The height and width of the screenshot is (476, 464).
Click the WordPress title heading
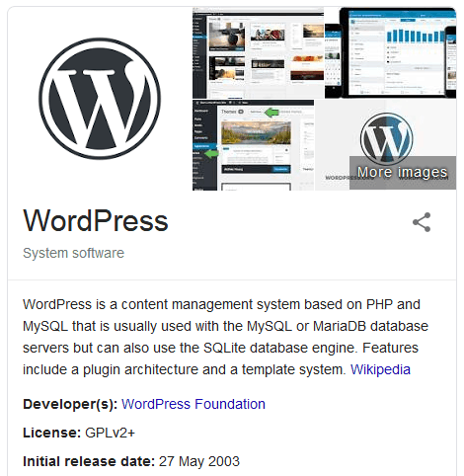click(96, 221)
